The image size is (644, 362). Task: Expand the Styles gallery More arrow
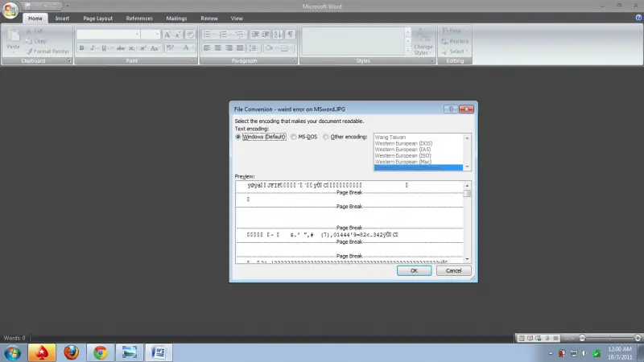point(408,51)
